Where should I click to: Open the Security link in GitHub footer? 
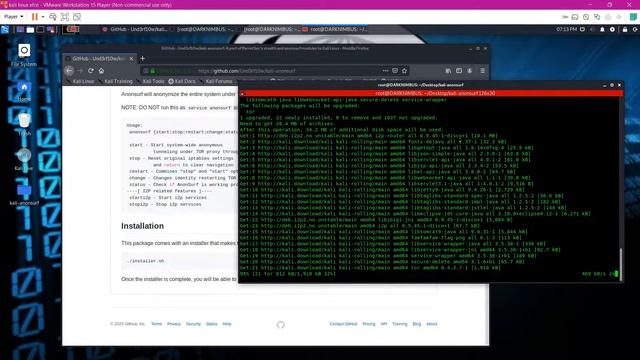pyautogui.click(x=193, y=324)
